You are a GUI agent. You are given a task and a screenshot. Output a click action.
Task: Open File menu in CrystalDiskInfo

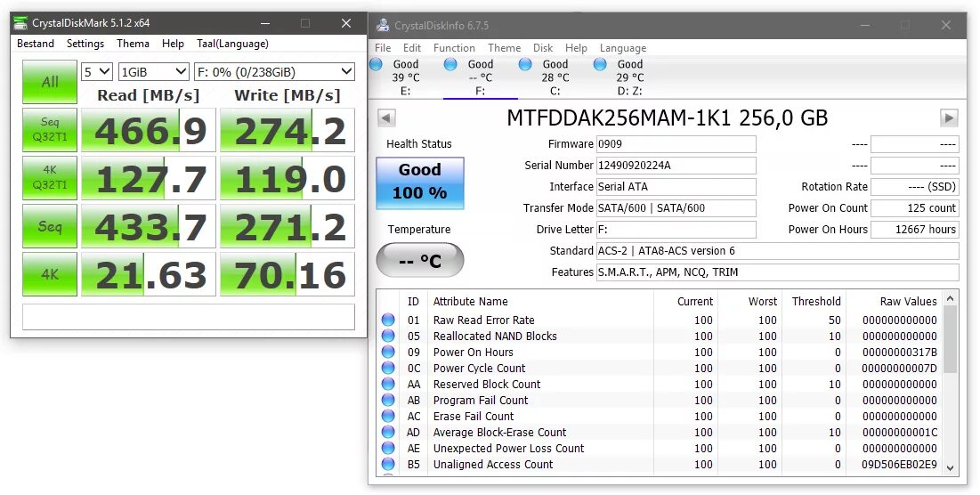tap(383, 48)
